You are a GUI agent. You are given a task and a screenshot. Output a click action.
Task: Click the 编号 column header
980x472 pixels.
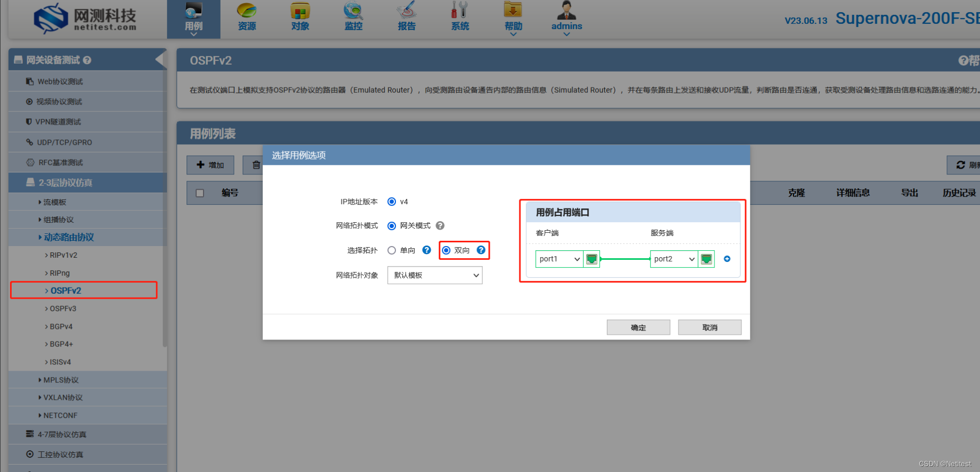(x=230, y=193)
